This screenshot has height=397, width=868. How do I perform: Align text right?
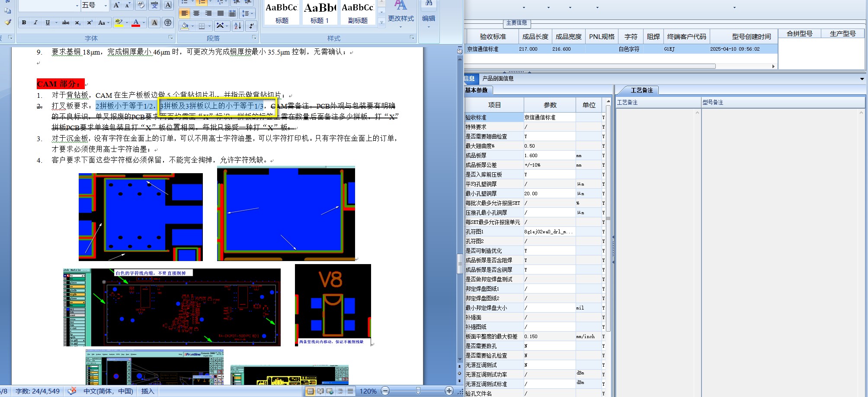208,13
